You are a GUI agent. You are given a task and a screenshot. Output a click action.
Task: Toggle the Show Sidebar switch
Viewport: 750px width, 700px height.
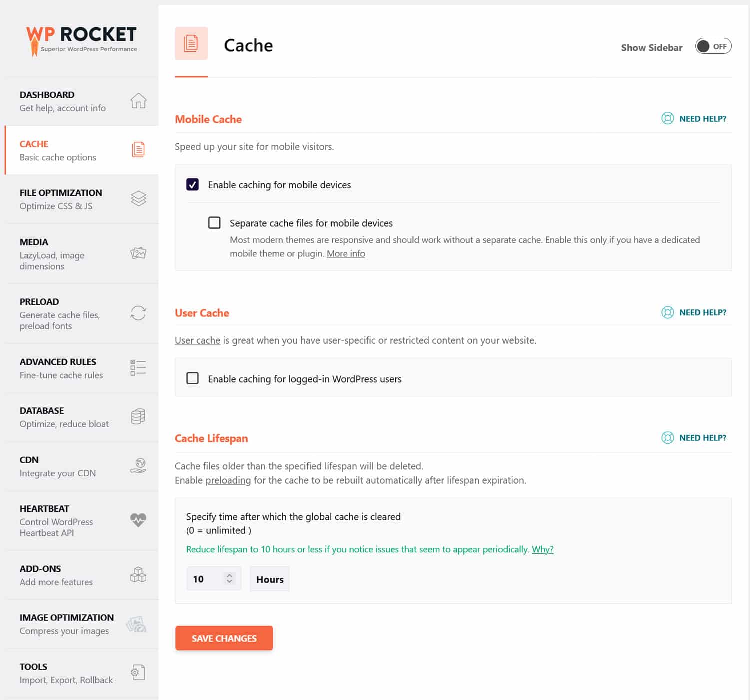coord(713,47)
